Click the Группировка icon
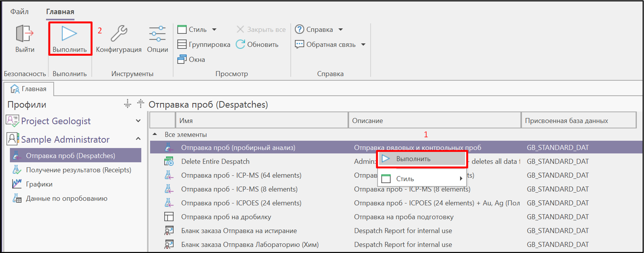Screen dimensions: 644x253 tap(182, 44)
